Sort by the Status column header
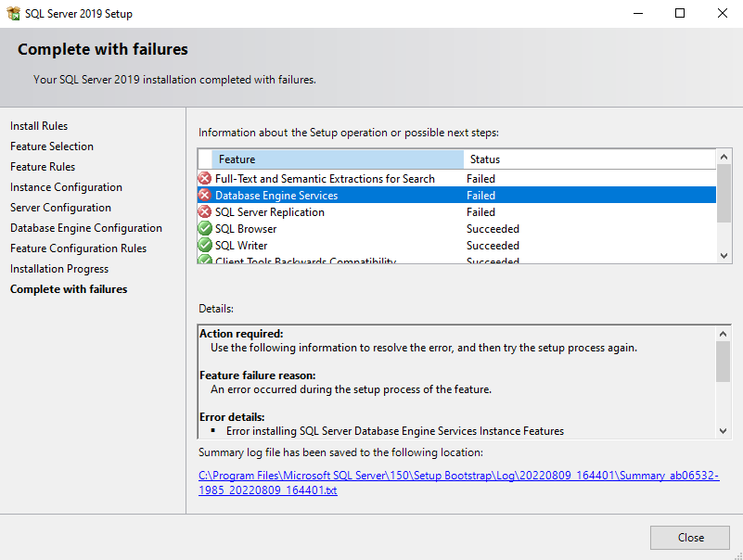Image resolution: width=743 pixels, height=560 pixels. pyautogui.click(x=589, y=159)
